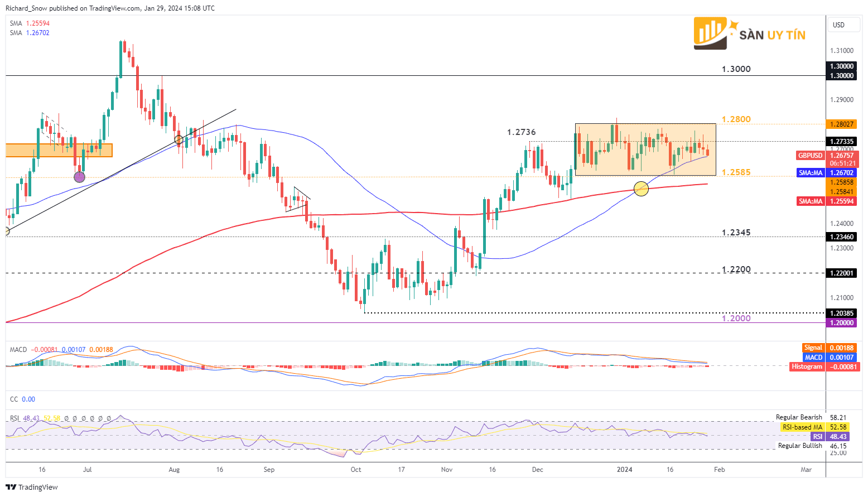Click the 1.25858 price scale label
This screenshot has height=497, width=868.
tap(842, 182)
